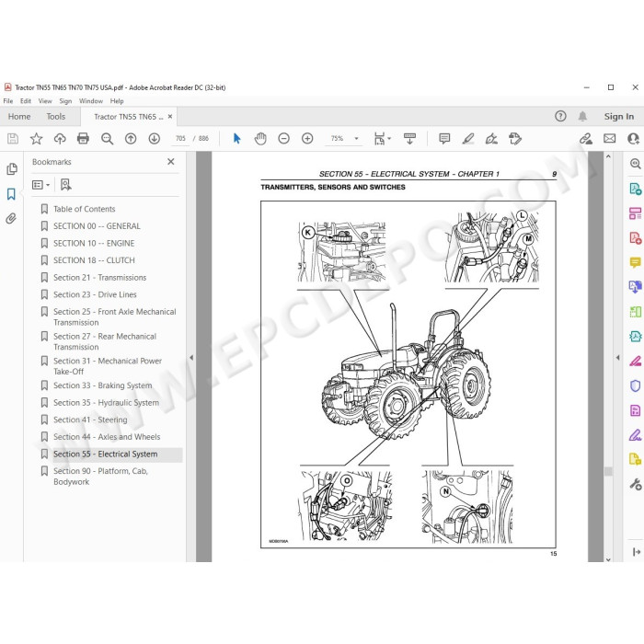Close the Tractor TN55 document tab
The image size is (644, 644).
click(x=170, y=117)
